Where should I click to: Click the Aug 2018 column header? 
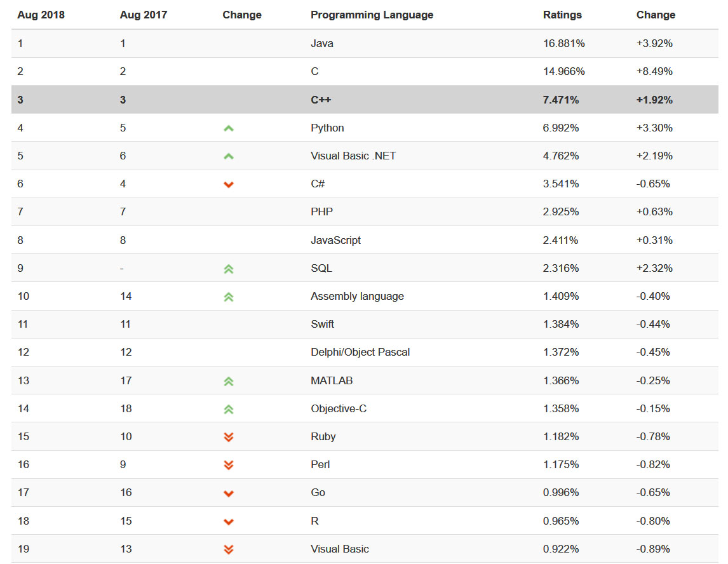coord(41,15)
